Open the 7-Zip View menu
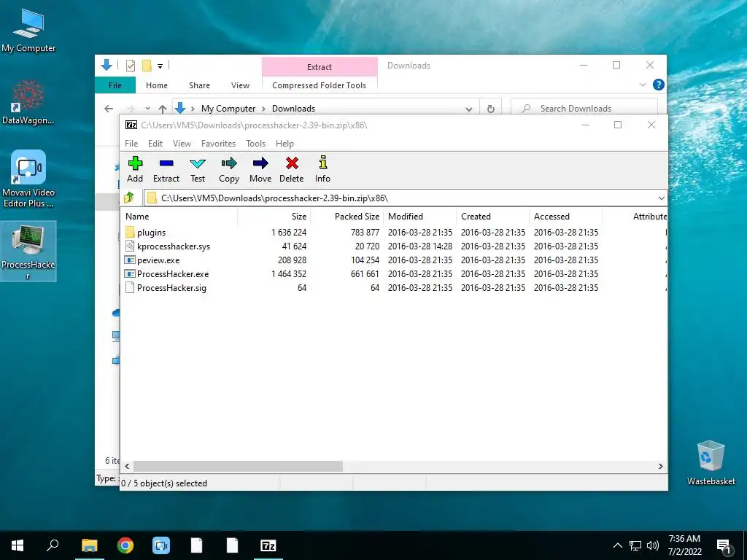The image size is (747, 560). pos(182,144)
